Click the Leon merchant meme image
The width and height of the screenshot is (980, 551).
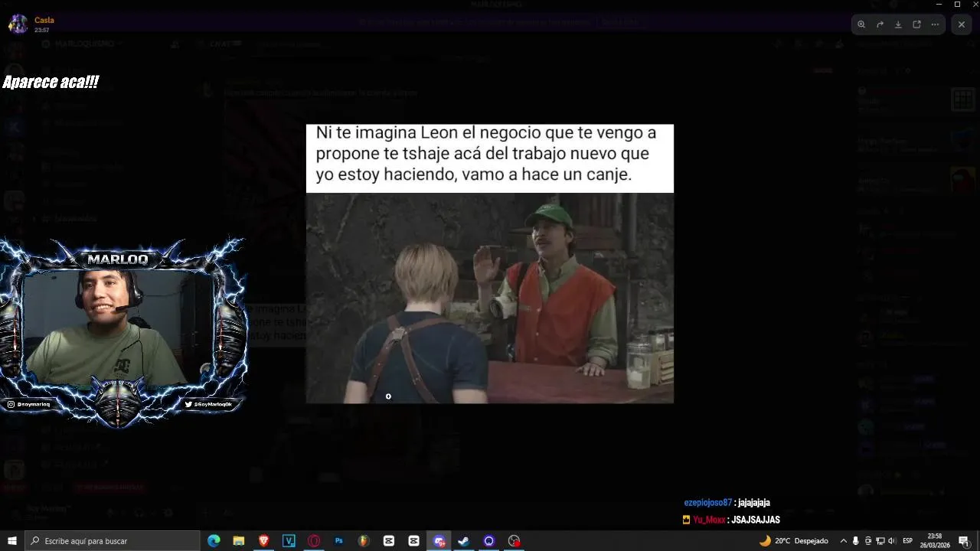490,263
